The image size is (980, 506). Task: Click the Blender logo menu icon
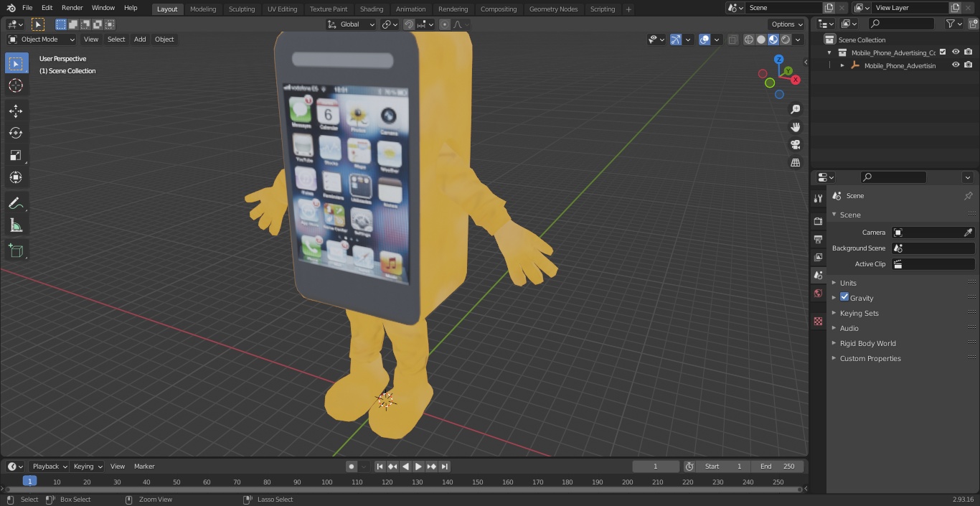(x=11, y=8)
